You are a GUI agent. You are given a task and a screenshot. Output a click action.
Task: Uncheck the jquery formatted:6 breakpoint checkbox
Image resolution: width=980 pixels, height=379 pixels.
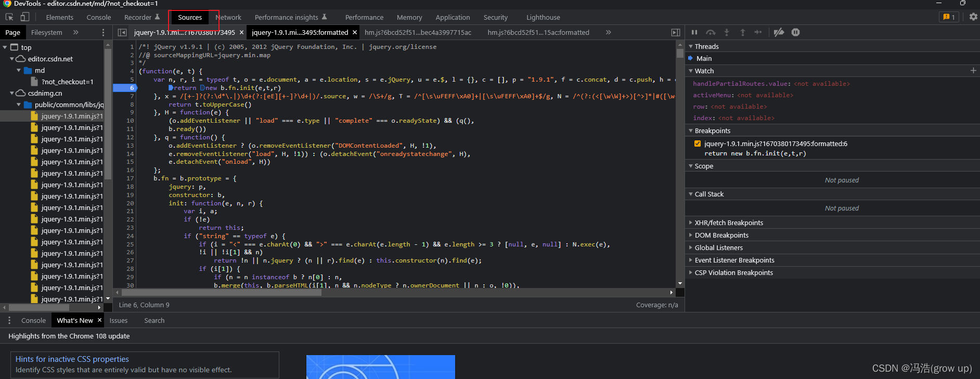point(698,143)
